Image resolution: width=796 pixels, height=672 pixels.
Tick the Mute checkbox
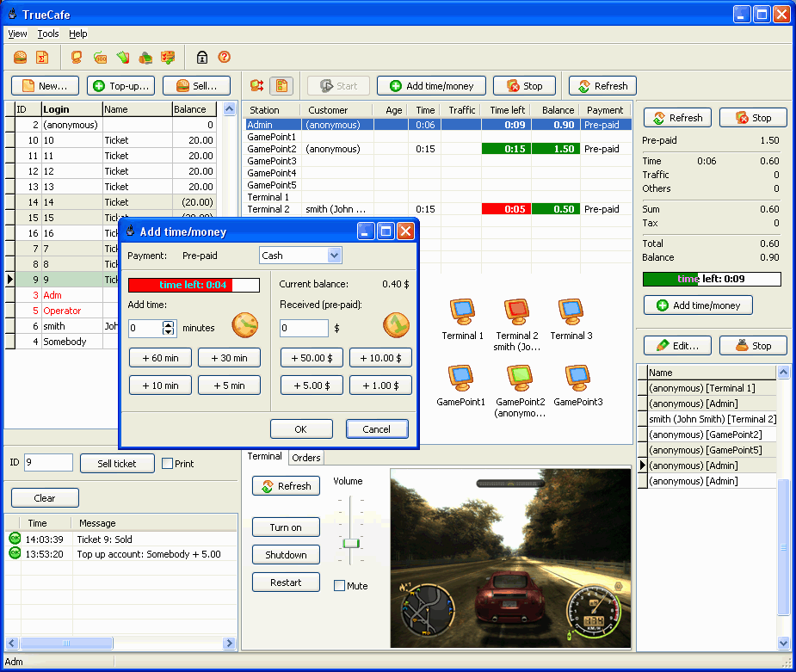pyautogui.click(x=339, y=586)
